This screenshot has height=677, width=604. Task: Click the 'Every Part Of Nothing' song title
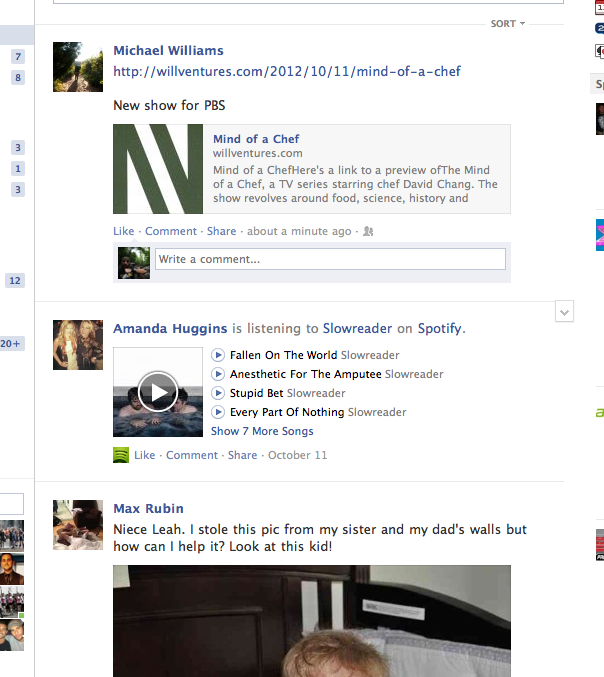287,412
